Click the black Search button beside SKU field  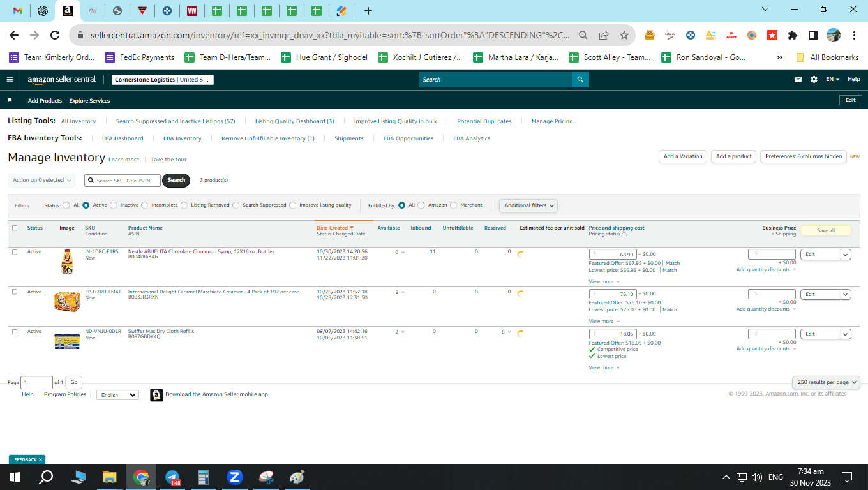tap(176, 181)
